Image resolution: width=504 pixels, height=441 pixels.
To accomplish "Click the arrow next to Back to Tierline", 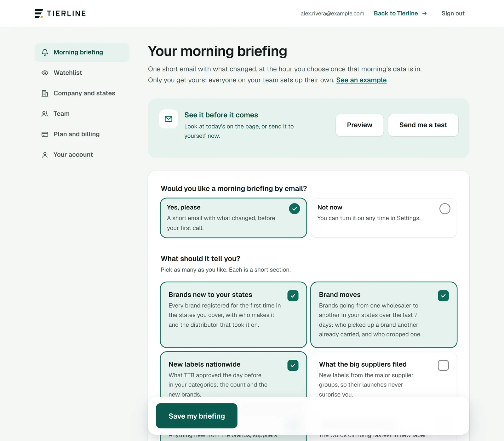I will [424, 13].
